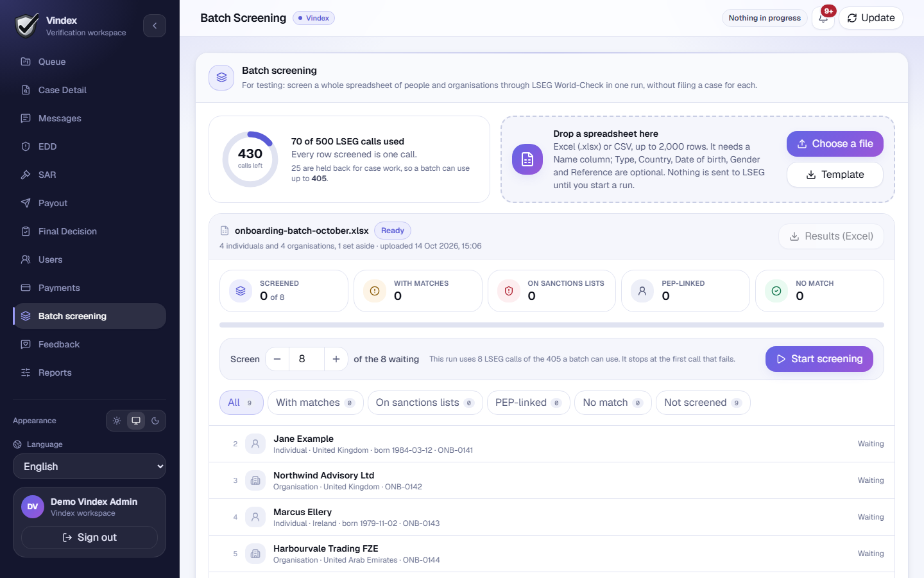The height and width of the screenshot is (578, 924).
Task: Switch appearance to light mode
Action: (117, 421)
